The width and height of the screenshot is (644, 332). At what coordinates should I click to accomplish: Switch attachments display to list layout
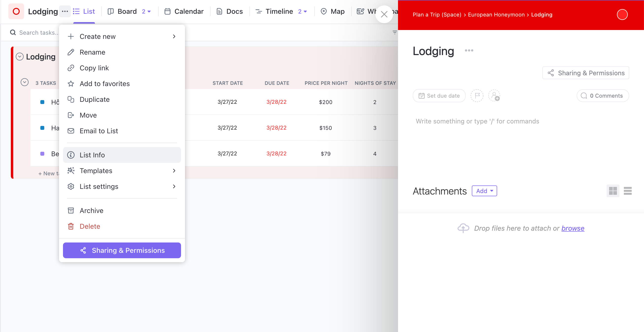pyautogui.click(x=628, y=191)
